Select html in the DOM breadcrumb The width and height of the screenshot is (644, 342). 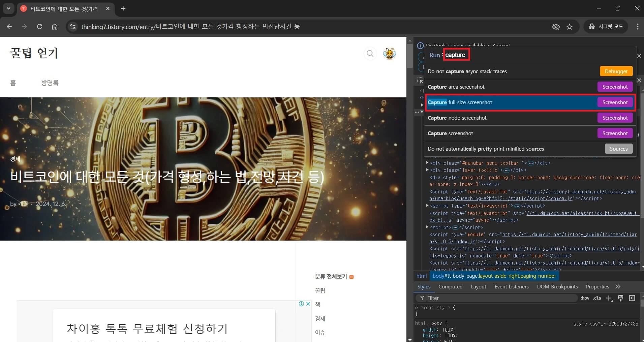click(422, 276)
